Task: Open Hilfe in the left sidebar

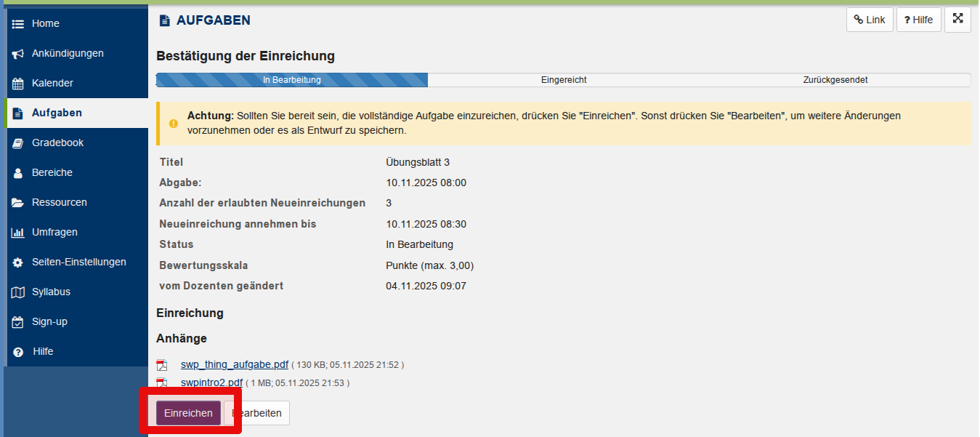Action: (x=43, y=351)
